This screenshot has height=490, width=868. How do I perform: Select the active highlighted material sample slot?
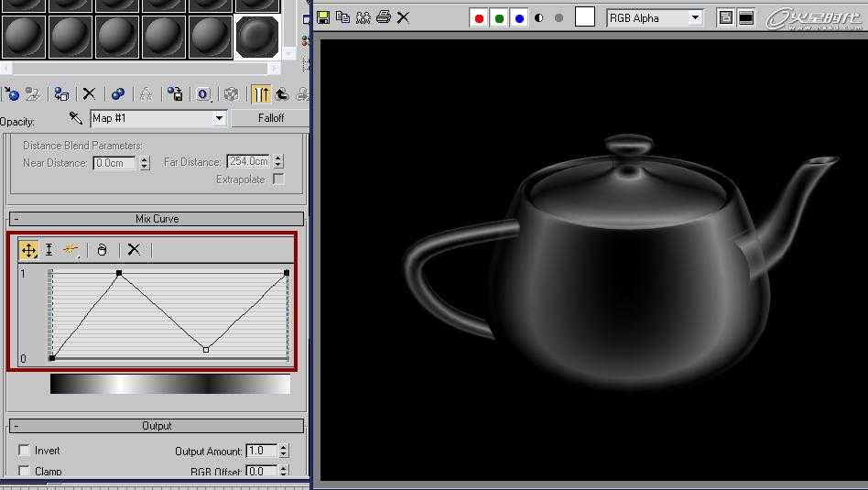pos(257,37)
